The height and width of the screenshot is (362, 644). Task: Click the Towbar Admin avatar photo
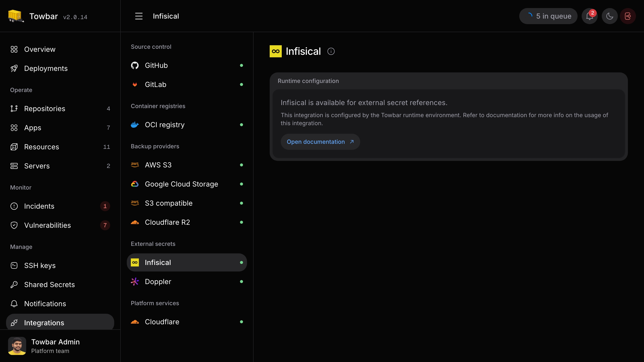(x=17, y=346)
